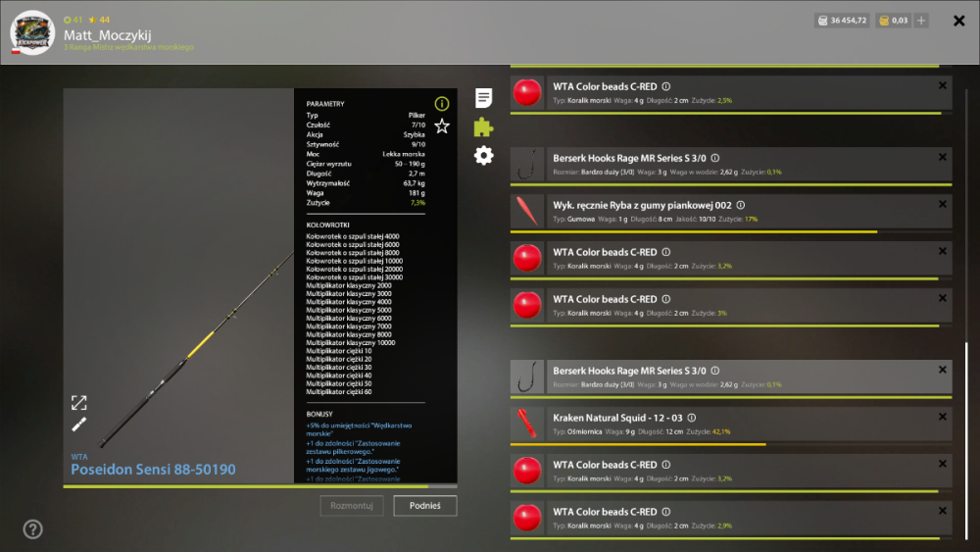Click the player avatar picture
Viewport: 980px width, 552px height.
click(x=32, y=32)
